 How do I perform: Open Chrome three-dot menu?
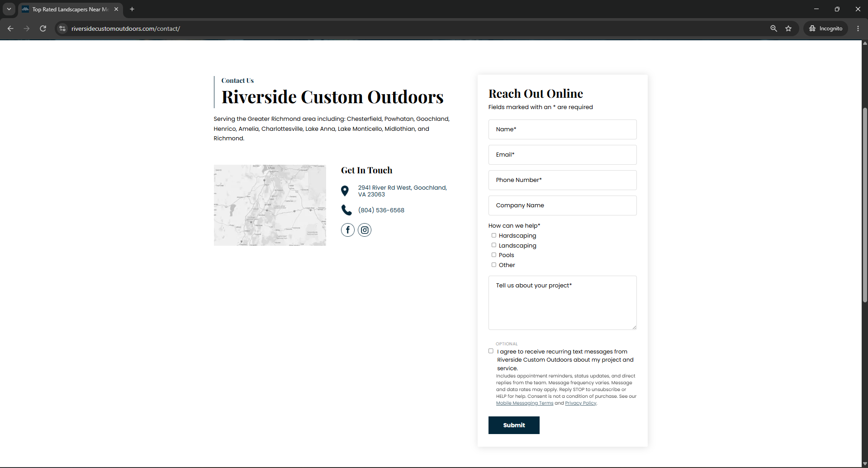point(858,29)
